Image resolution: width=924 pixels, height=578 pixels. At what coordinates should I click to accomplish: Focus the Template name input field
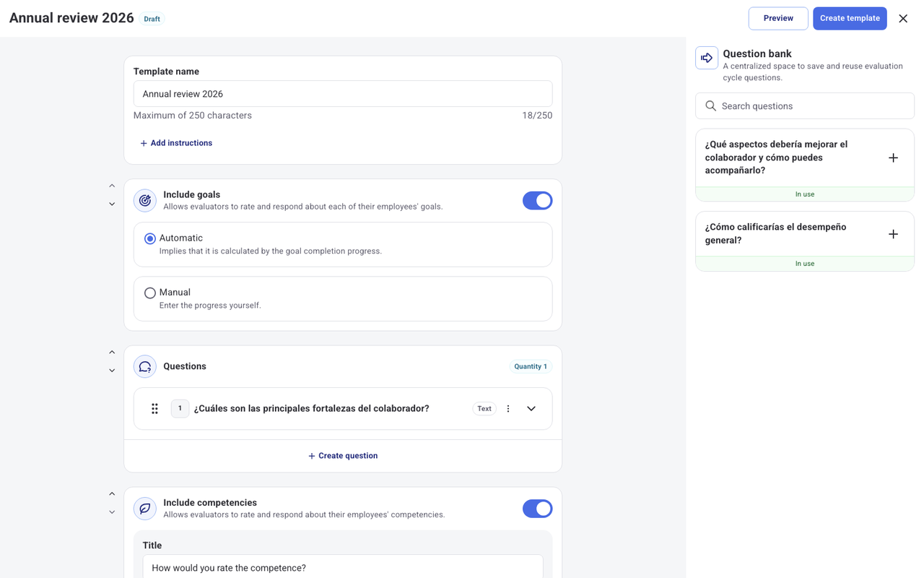(x=343, y=94)
